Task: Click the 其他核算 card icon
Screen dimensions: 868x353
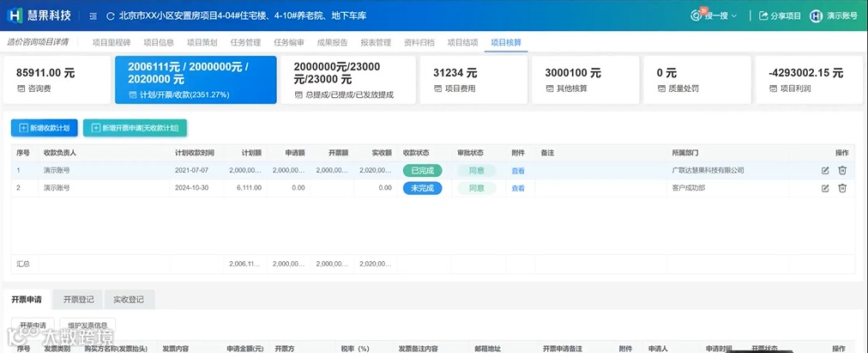Action: coord(549,88)
